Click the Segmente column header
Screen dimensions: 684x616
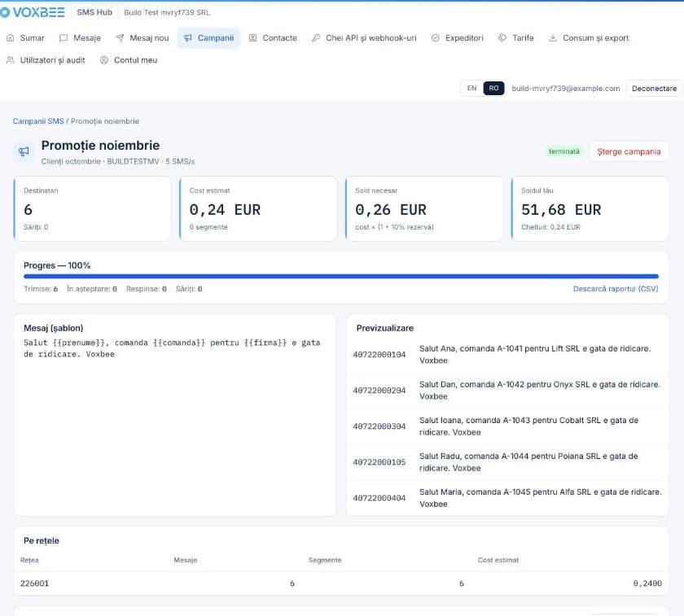pyautogui.click(x=325, y=560)
